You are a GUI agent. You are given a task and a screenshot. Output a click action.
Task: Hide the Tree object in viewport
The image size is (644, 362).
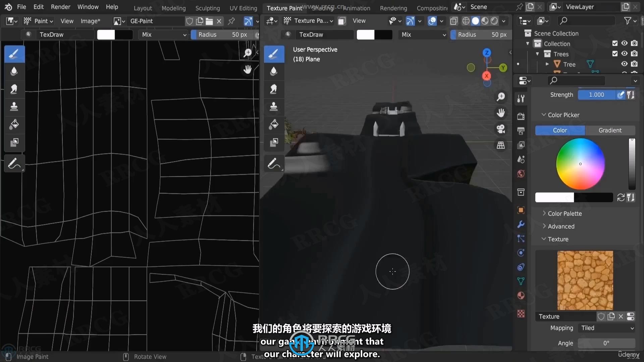tap(624, 64)
